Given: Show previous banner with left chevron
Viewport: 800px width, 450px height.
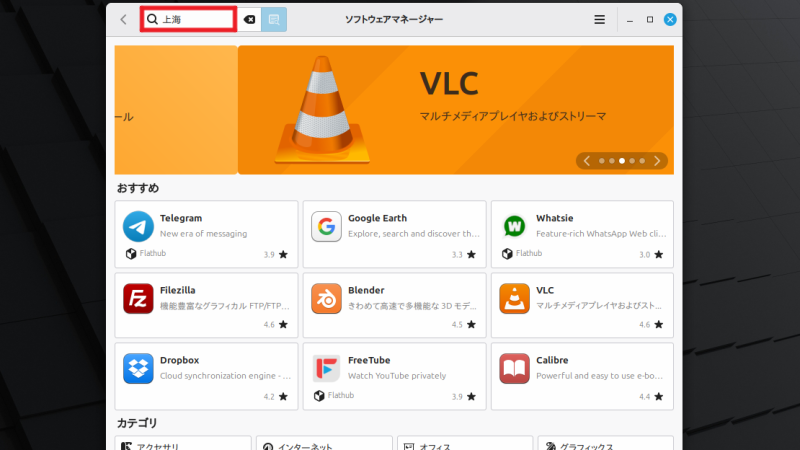Looking at the screenshot, I should (x=587, y=161).
